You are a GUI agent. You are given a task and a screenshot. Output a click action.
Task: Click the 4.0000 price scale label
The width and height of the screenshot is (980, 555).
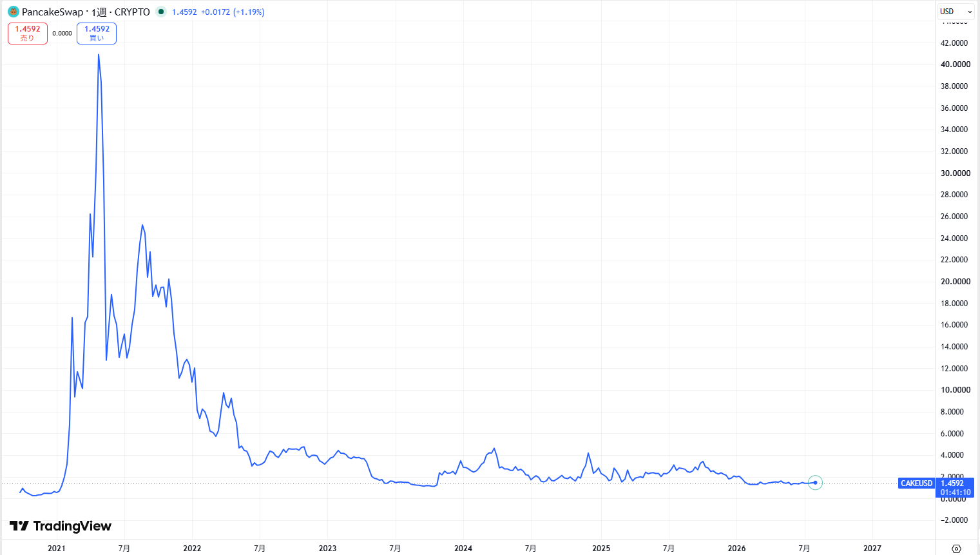tap(952, 455)
